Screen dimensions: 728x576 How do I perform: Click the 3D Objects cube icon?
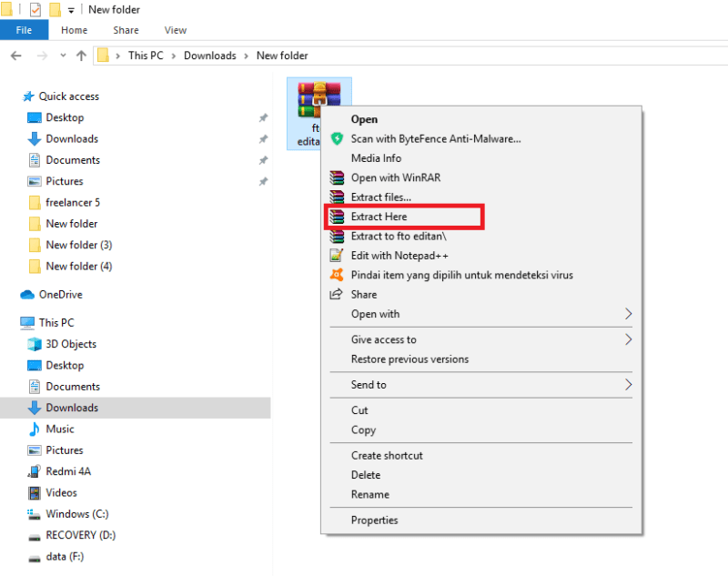tap(35, 344)
